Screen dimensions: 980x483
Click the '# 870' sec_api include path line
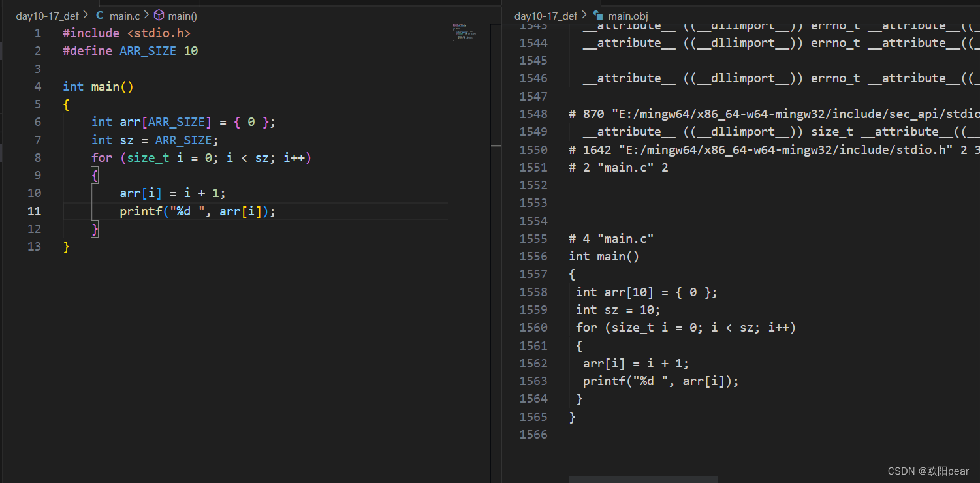click(x=774, y=114)
